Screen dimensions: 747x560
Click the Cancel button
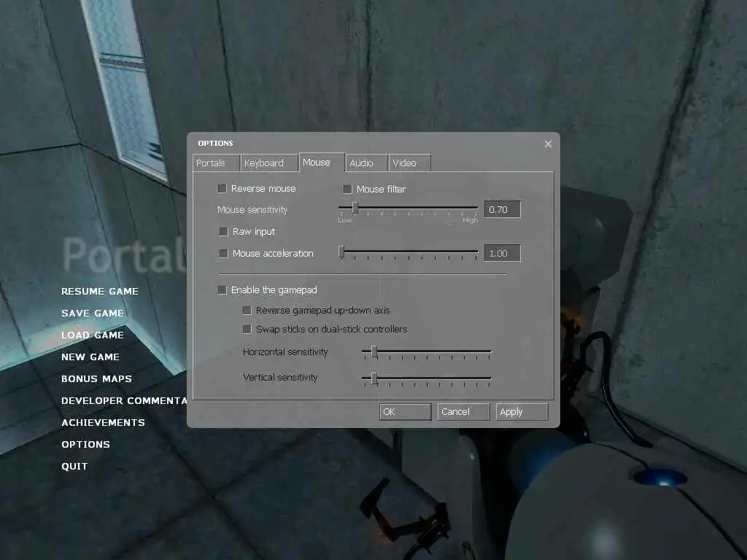pyautogui.click(x=463, y=412)
